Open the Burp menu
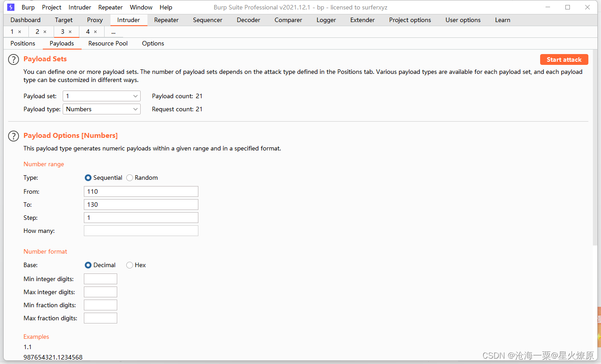This screenshot has height=364, width=601. tap(28, 7)
